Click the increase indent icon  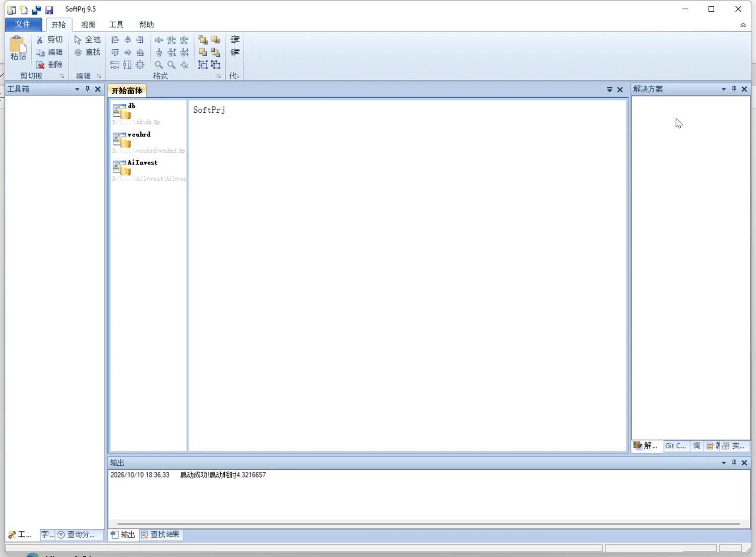click(235, 52)
